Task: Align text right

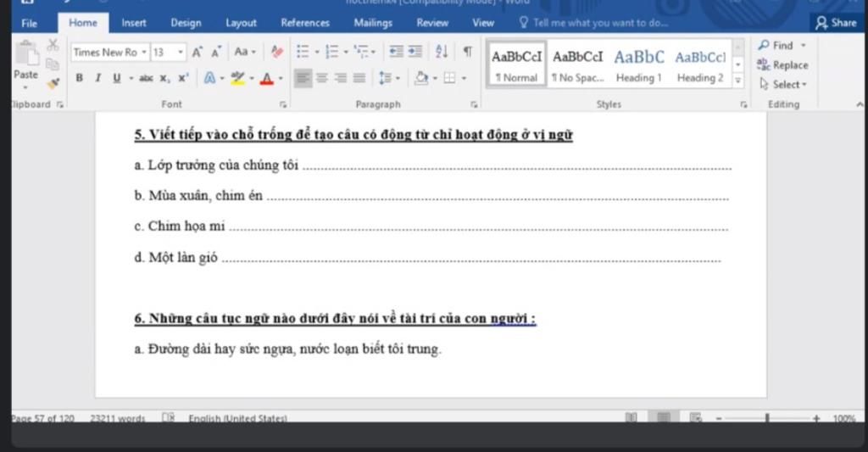Action: [x=341, y=78]
